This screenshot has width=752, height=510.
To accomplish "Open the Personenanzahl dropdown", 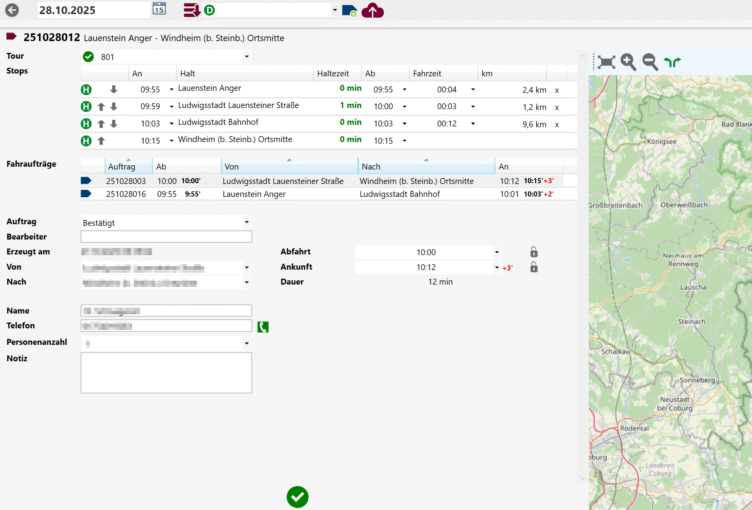I will coord(246,342).
